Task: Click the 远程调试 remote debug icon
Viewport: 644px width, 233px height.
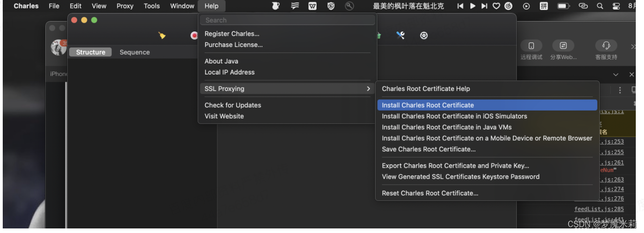Action: click(x=531, y=46)
